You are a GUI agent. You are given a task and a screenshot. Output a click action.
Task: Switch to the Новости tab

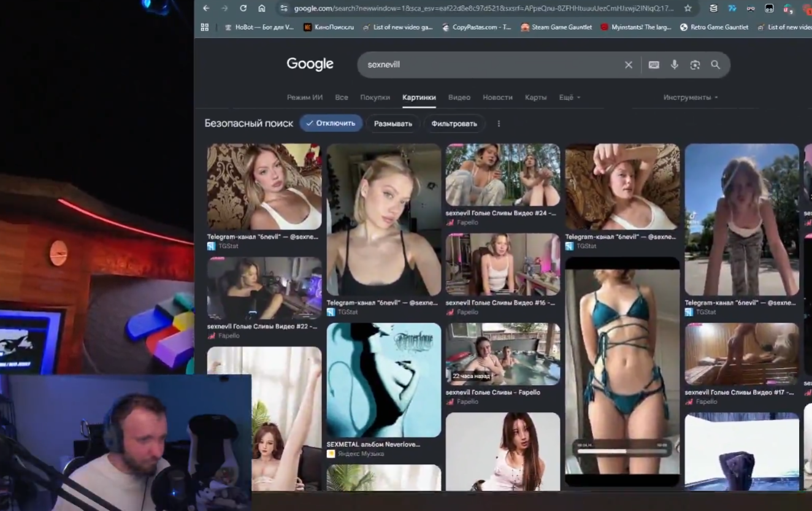[x=497, y=98]
